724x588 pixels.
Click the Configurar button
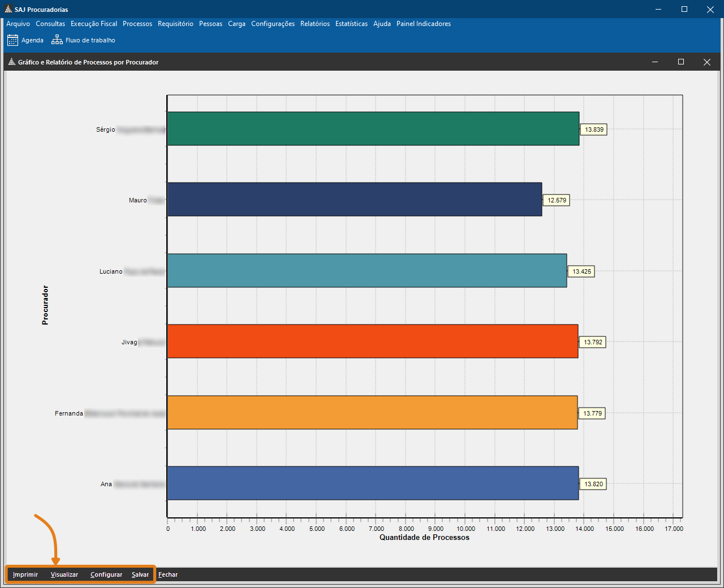[106, 574]
